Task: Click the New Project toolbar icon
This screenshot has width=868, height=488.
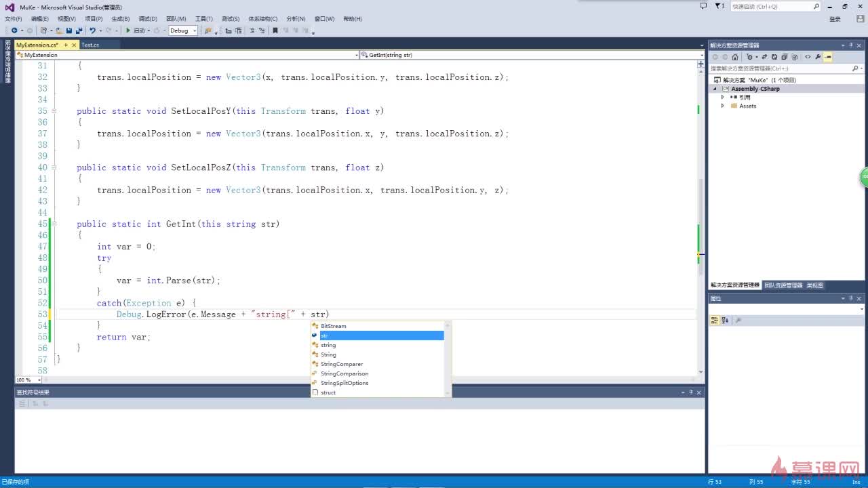Action: pos(43,30)
